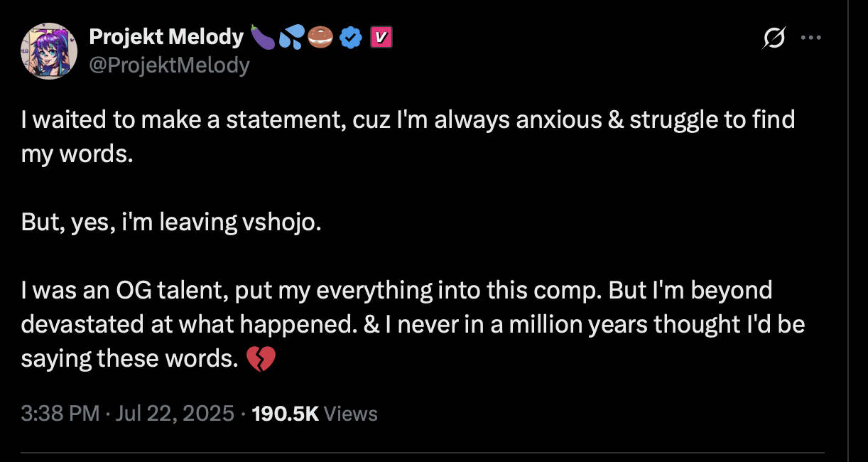Click the "saying these words." text
Viewport: 868px width, 462px height.
tap(129, 359)
